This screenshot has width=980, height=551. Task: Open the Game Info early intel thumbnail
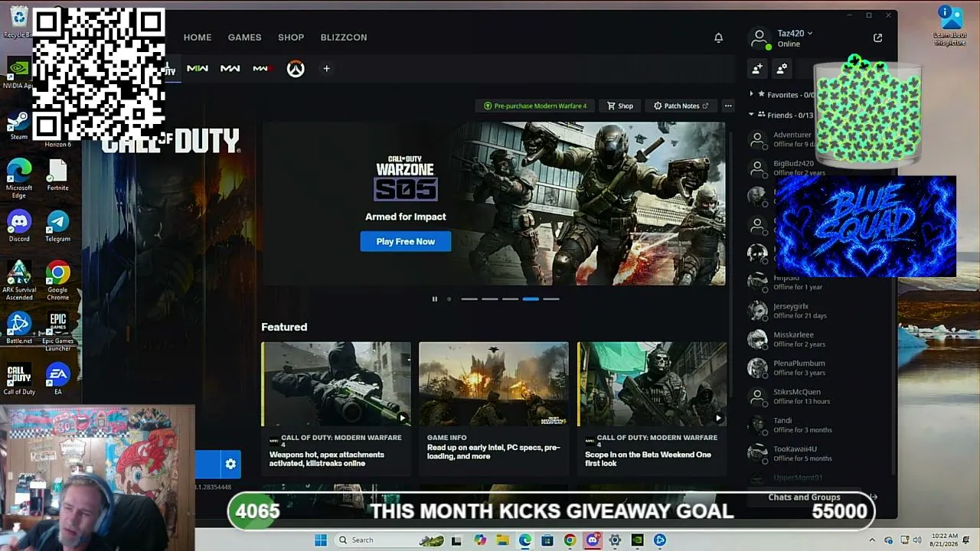click(x=494, y=384)
